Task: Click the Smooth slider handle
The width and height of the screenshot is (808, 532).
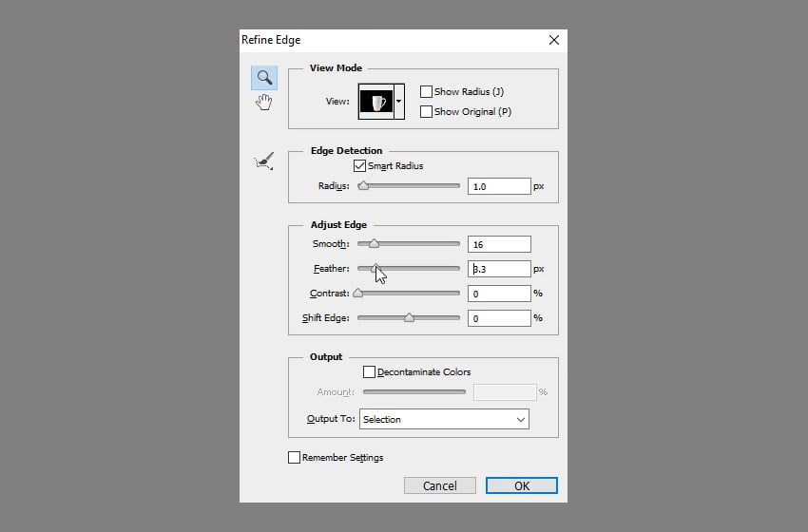Action: point(375,243)
